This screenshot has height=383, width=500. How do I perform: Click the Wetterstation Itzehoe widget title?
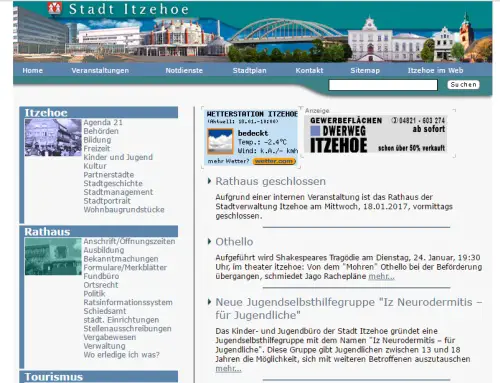point(252,114)
